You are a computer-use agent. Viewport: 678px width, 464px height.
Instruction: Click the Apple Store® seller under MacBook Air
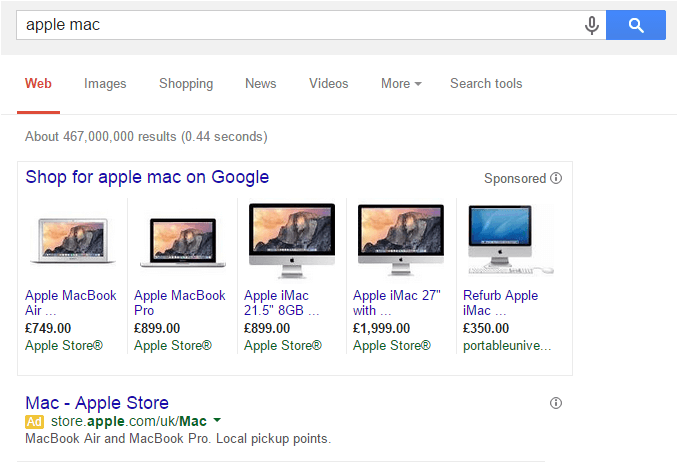tap(64, 346)
